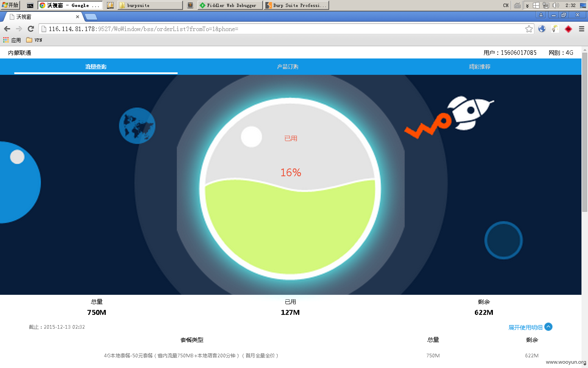The image size is (588, 368).
Task: Click the 沃视窗 Google Chrome taskbar button
Action: (70, 5)
